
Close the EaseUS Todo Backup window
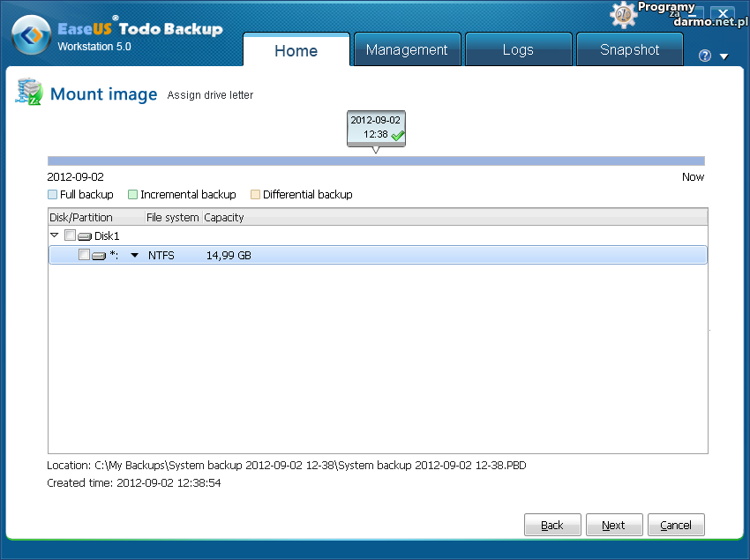(x=723, y=13)
